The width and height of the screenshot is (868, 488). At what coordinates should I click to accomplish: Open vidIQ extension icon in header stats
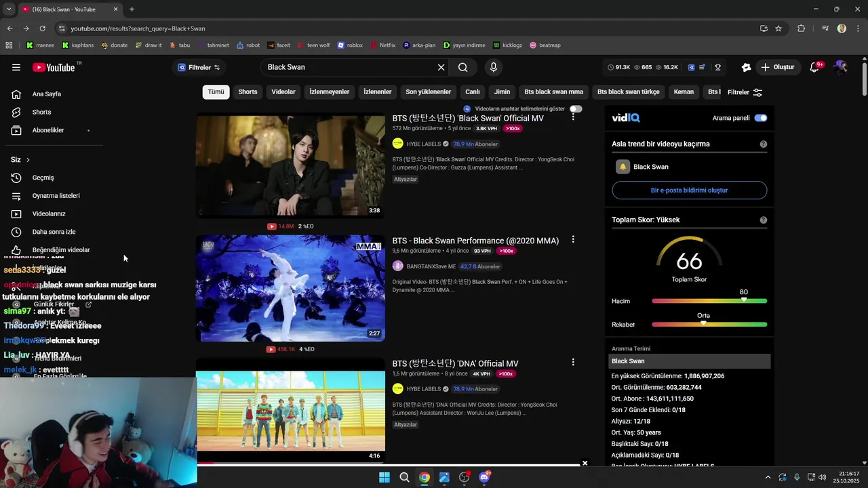tap(691, 67)
